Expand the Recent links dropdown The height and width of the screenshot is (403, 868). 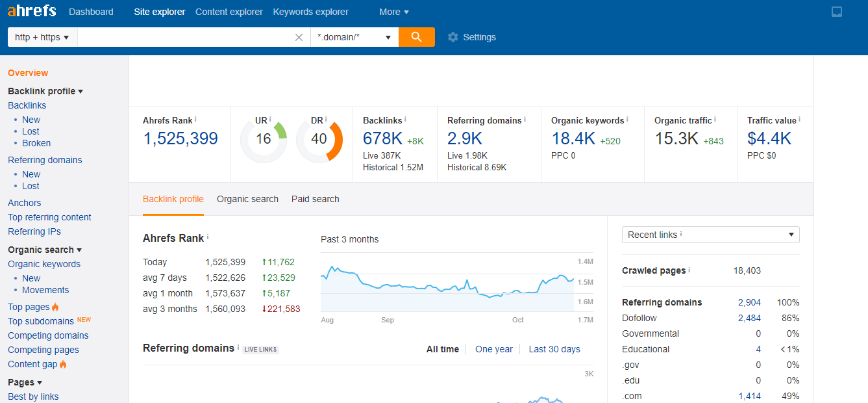710,235
